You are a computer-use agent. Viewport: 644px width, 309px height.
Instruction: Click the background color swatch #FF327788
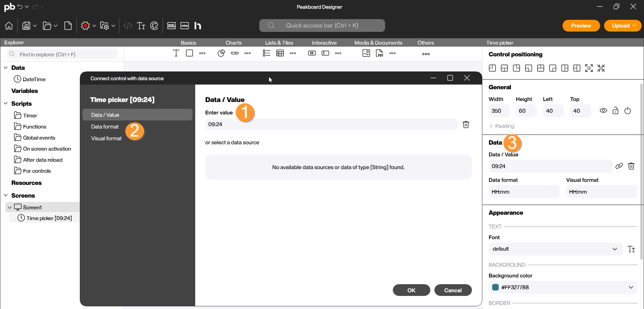click(x=495, y=288)
